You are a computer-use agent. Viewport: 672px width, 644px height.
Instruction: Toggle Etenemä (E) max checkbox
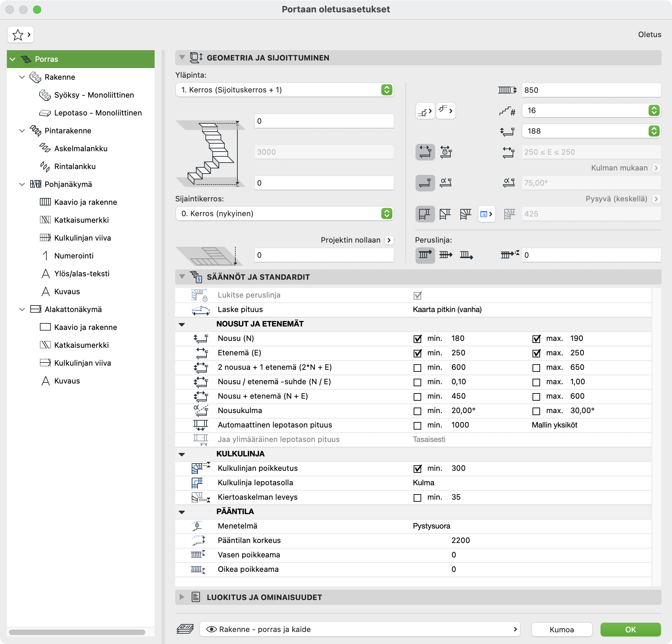536,353
